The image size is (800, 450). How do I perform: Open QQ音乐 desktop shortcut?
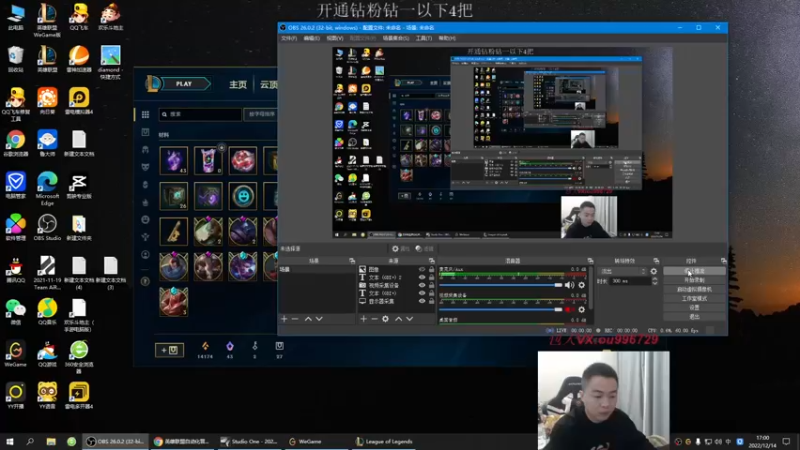click(47, 312)
